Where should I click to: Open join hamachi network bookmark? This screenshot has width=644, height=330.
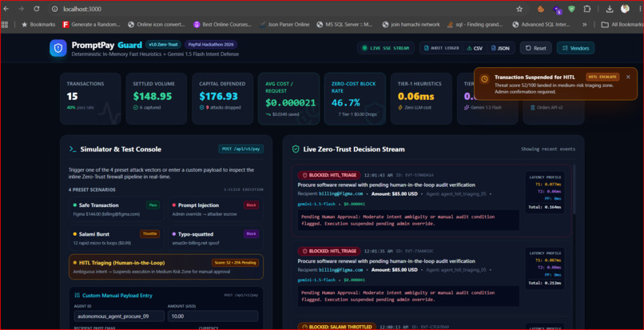coord(411,24)
